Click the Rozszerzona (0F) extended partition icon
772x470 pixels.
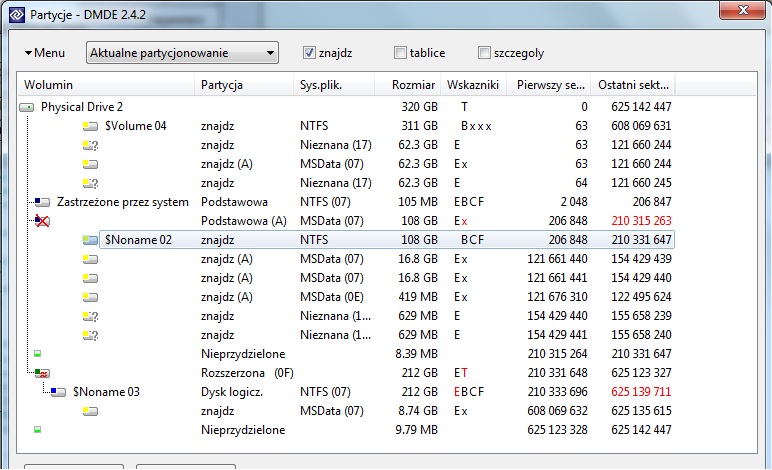(x=42, y=373)
